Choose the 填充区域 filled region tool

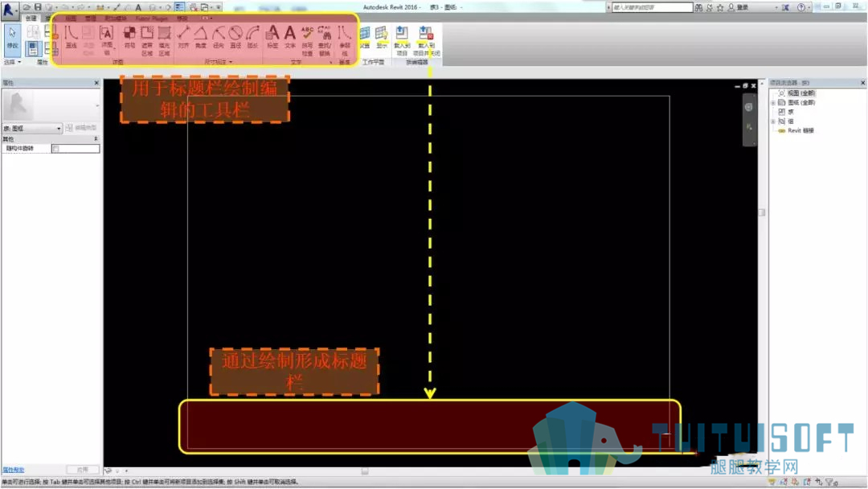point(165,40)
